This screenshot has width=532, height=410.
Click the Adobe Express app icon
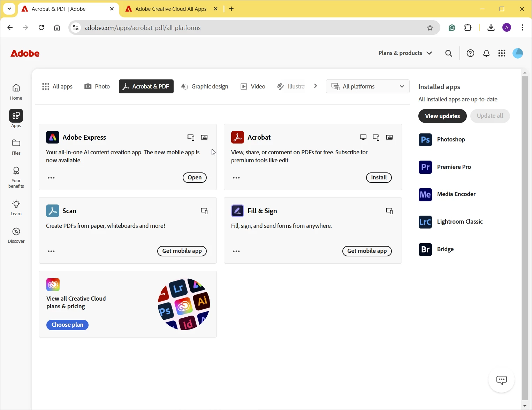(x=53, y=137)
